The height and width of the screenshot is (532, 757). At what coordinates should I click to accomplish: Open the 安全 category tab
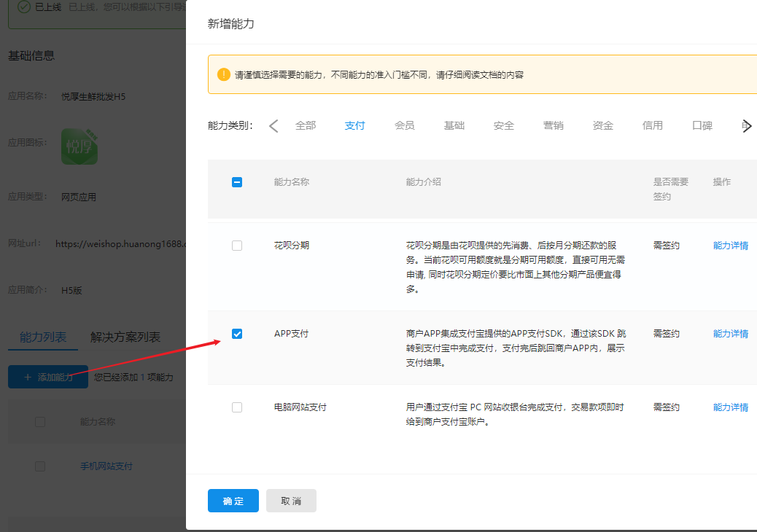[x=504, y=125]
